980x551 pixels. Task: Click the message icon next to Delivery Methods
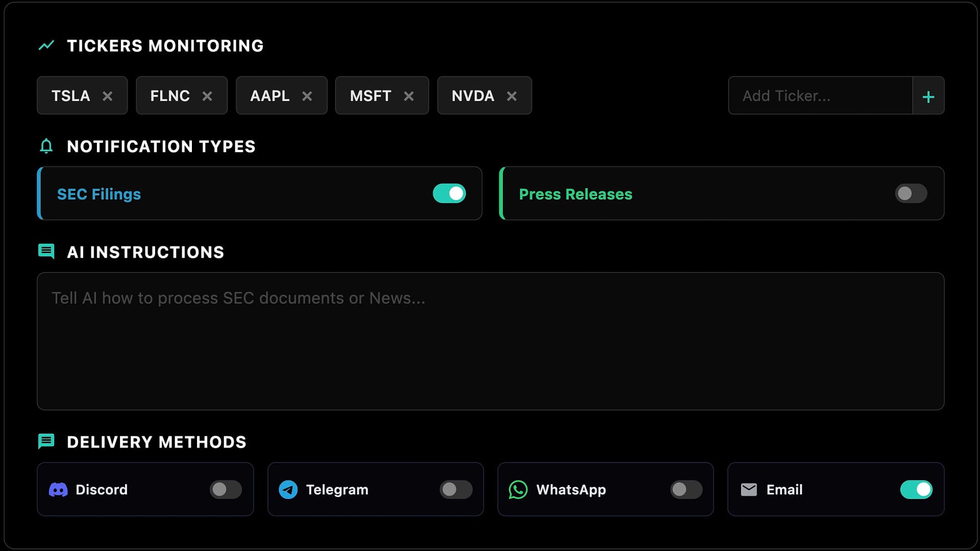click(46, 441)
